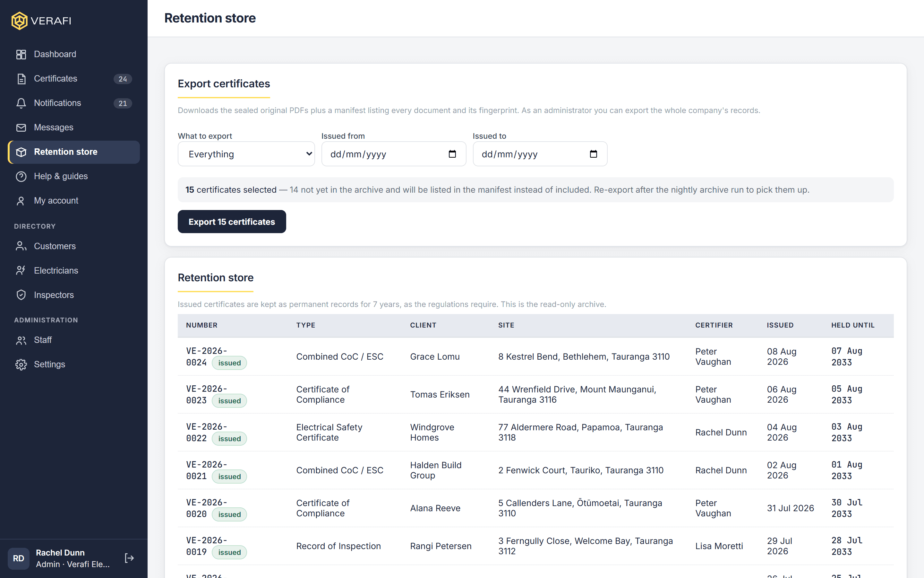Click the RD user avatar
Viewport: 924px width, 578px height.
pos(19,558)
